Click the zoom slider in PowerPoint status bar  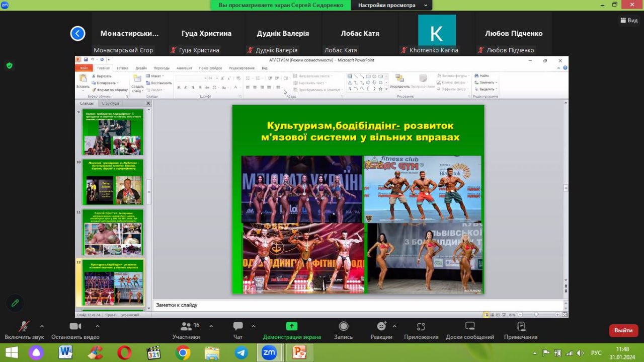(x=536, y=315)
